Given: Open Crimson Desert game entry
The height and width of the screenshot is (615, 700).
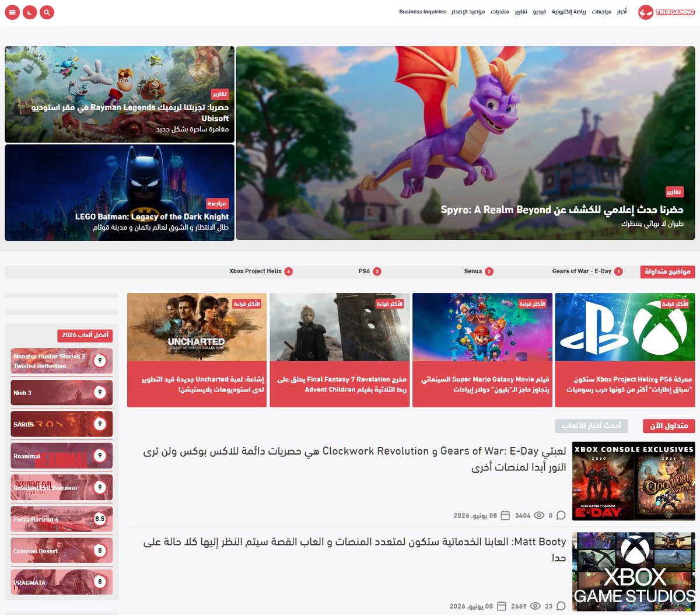Looking at the screenshot, I should pyautogui.click(x=61, y=550).
